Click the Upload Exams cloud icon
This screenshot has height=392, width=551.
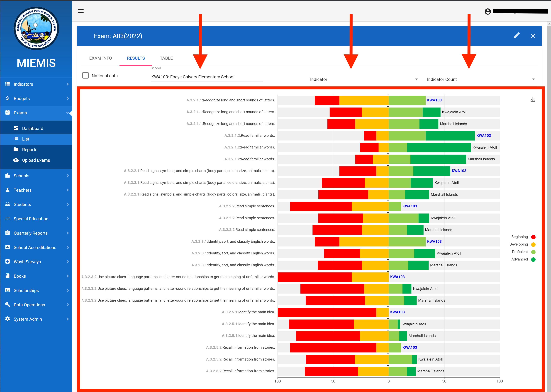click(16, 160)
